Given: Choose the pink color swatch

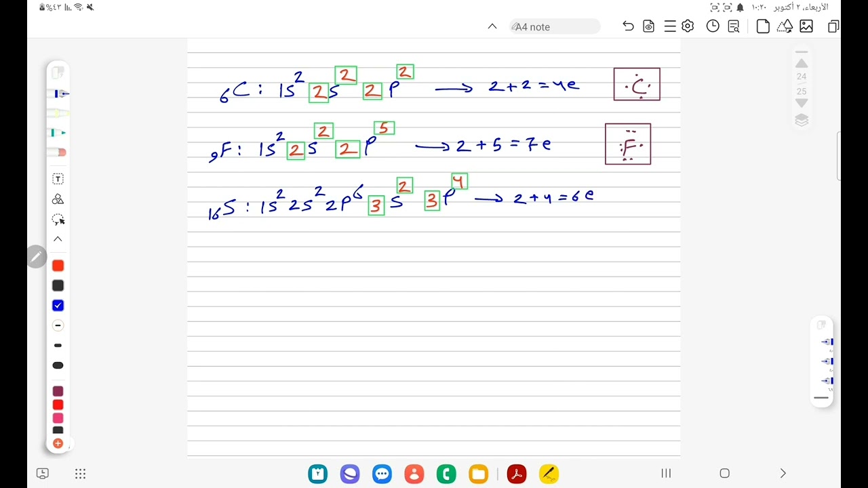Looking at the screenshot, I should pos(58,418).
